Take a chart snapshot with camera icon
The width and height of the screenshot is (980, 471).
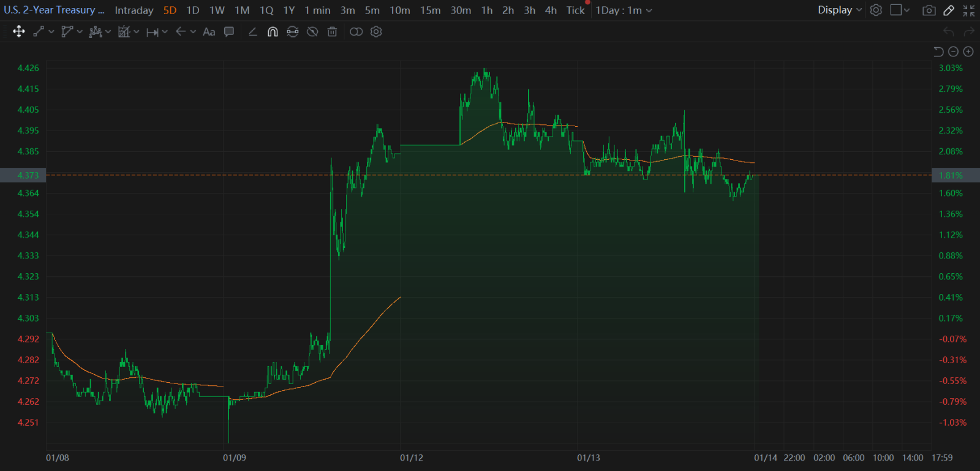coord(929,10)
